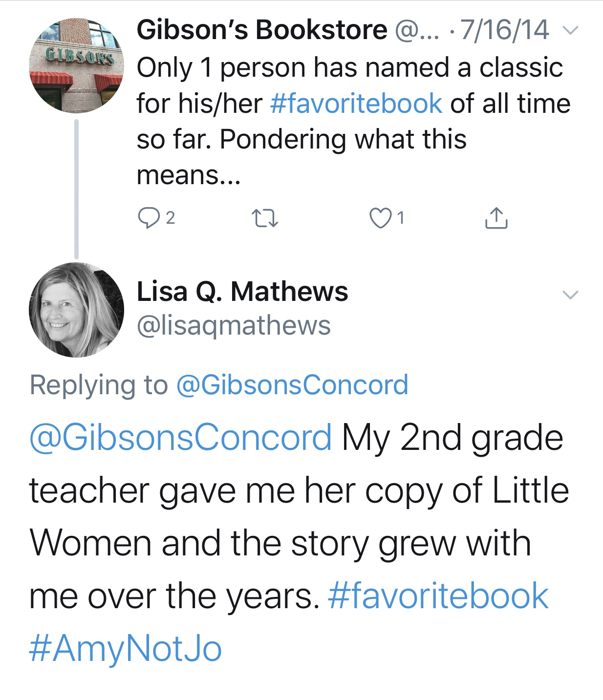Tap the reply text mentioning Little Women
The width and height of the screenshot is (603, 700).
coord(298,517)
